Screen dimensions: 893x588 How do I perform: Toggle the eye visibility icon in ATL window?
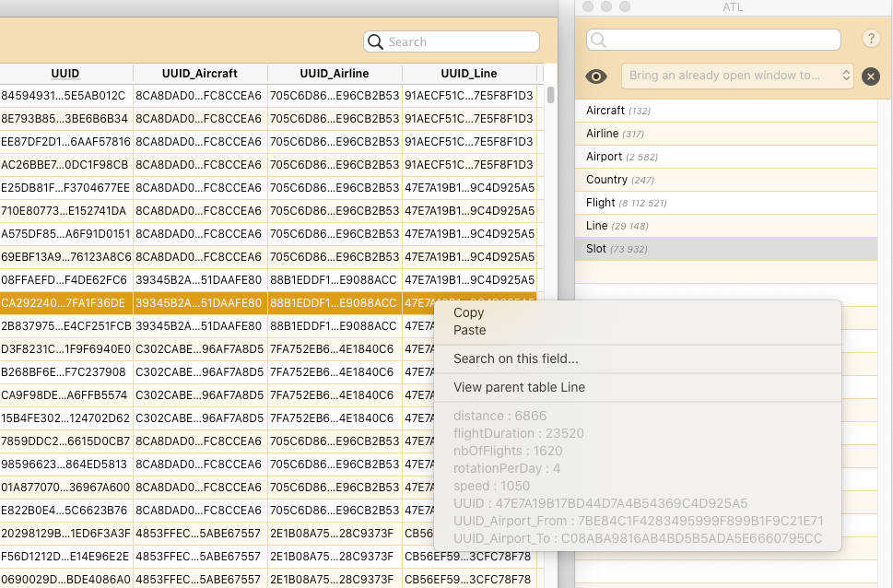(596, 76)
